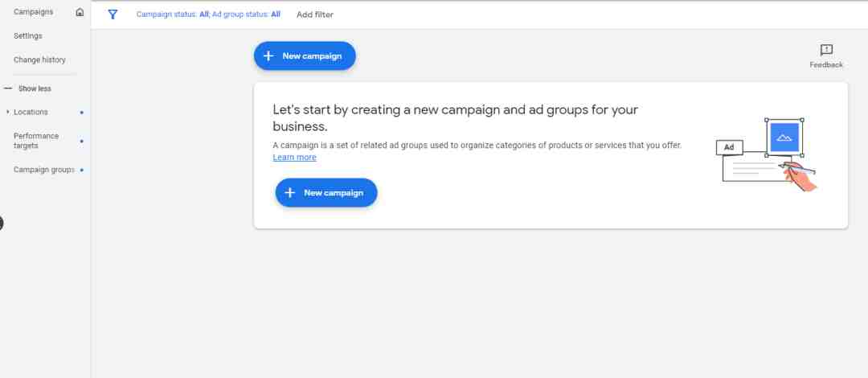This screenshot has width=868, height=378.
Task: Click the blue dot beside Campaign groups
Action: pyautogui.click(x=82, y=171)
